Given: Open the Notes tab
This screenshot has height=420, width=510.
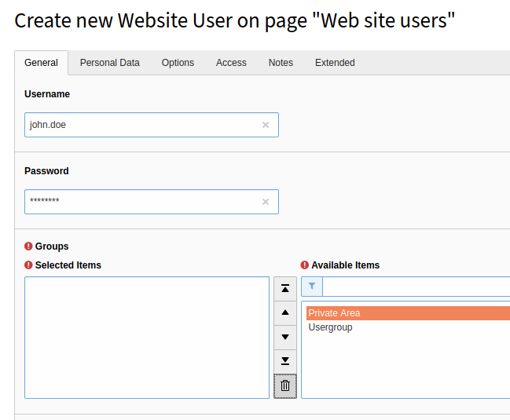Looking at the screenshot, I should click(x=281, y=63).
